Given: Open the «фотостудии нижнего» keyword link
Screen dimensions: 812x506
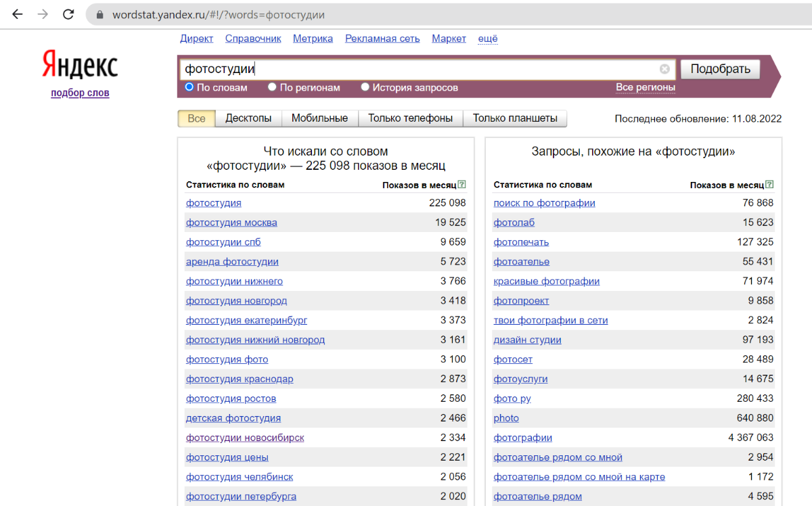Looking at the screenshot, I should click(x=235, y=281).
